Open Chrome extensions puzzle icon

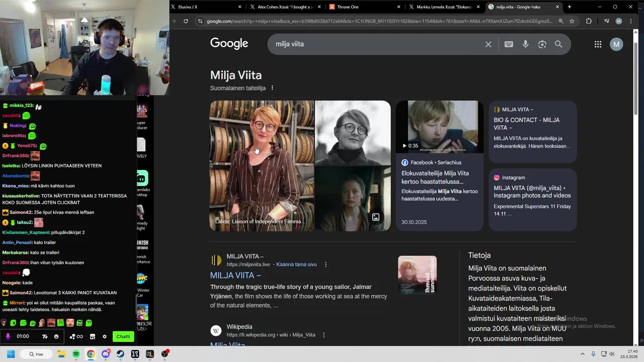click(589, 21)
